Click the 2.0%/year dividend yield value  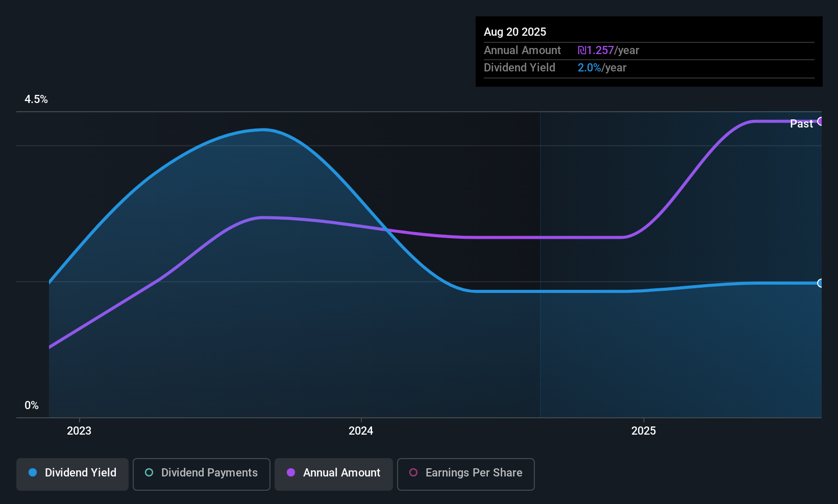point(602,68)
